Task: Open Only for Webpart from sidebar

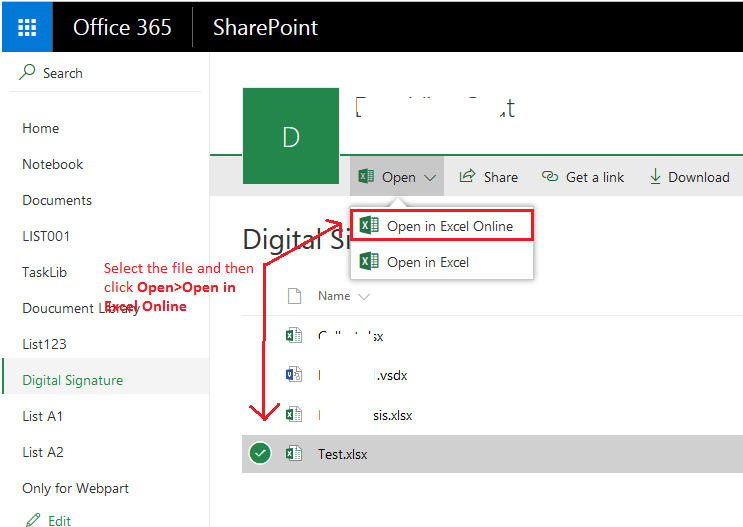Action: (x=75, y=488)
